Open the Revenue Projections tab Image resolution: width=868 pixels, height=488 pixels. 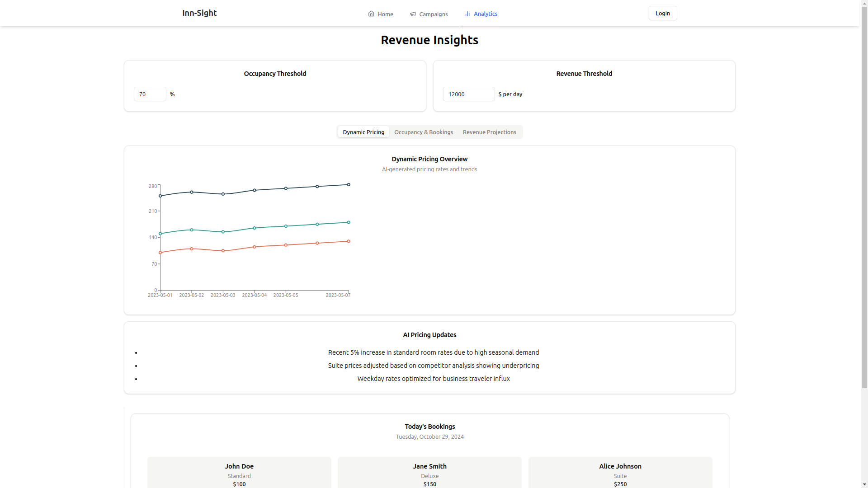click(489, 132)
